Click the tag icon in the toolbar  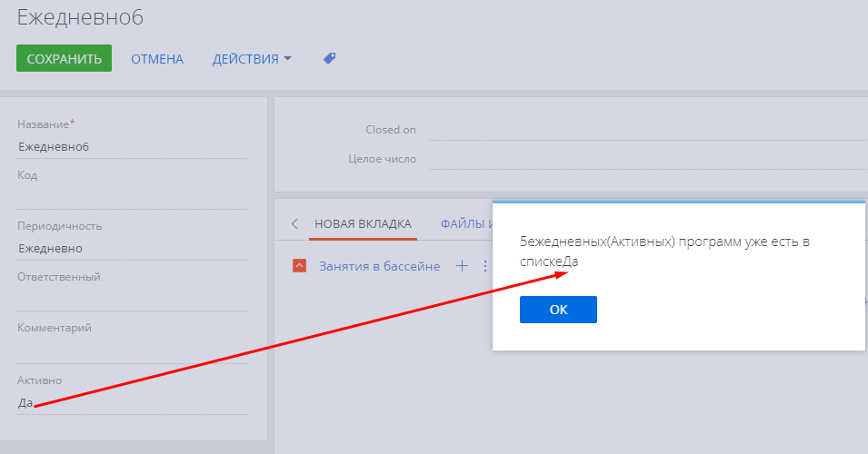[329, 58]
